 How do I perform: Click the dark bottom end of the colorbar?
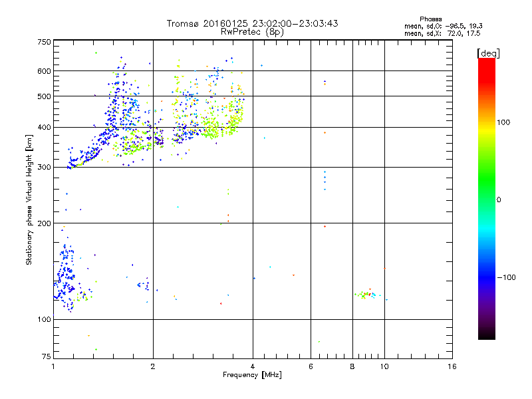487,332
